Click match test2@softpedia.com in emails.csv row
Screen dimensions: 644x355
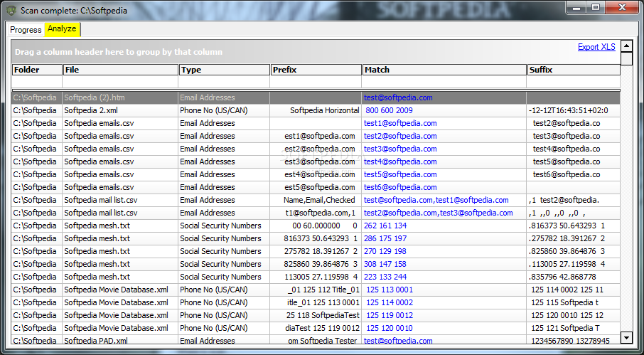[x=400, y=136]
